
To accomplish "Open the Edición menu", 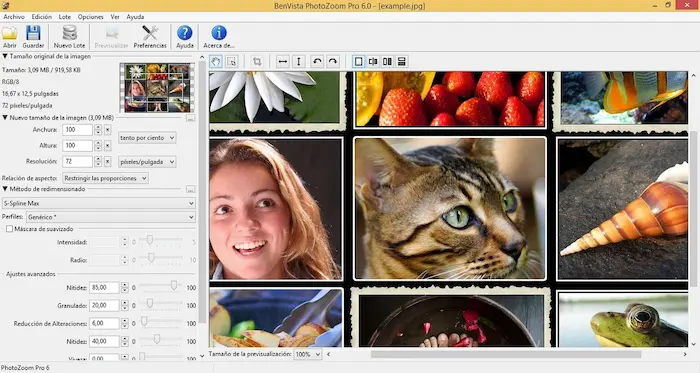I will [42, 17].
